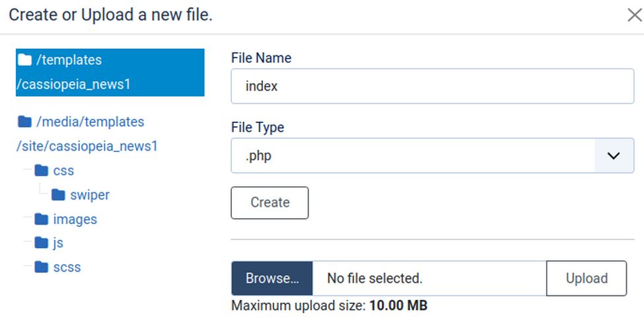Select the css folder label
Image resolution: width=644 pixels, height=331 pixels.
63,170
